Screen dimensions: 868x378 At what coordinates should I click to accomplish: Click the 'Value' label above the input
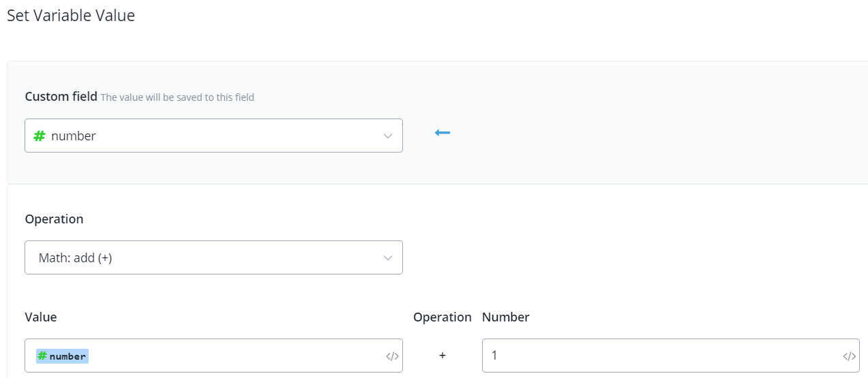[x=41, y=317]
